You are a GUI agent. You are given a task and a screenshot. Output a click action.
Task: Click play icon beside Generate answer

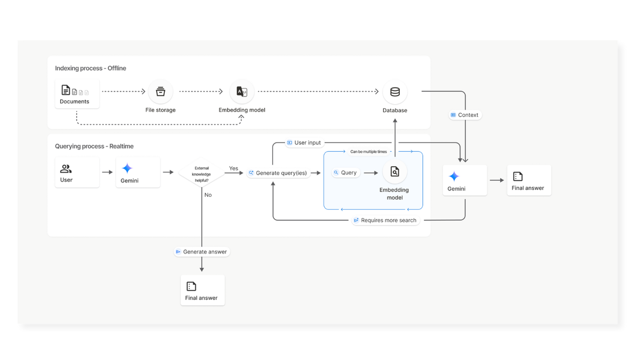(x=178, y=252)
